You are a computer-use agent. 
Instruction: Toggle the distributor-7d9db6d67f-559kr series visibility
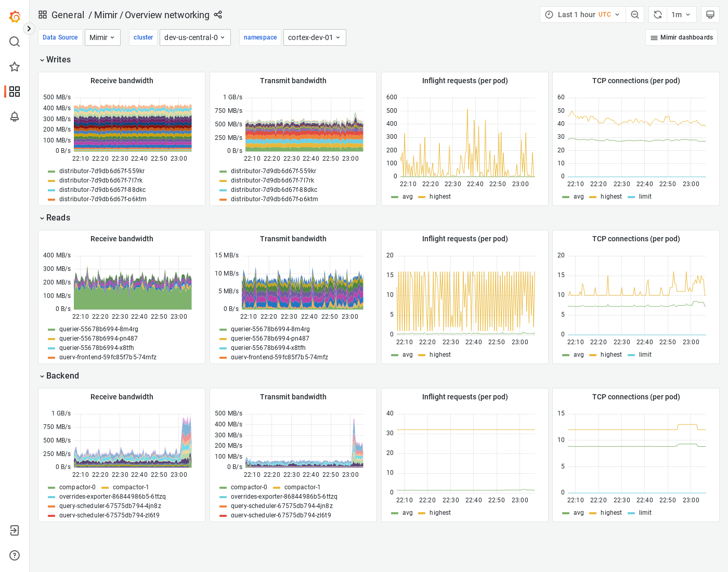(x=102, y=171)
